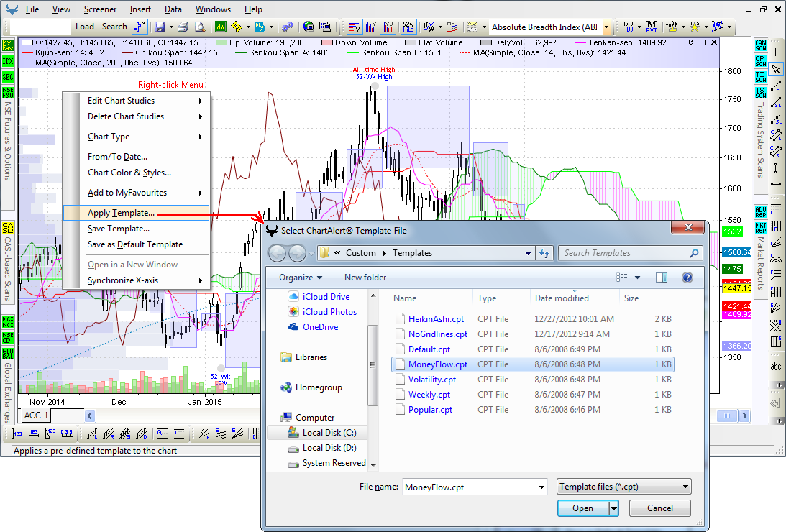
Task: Cancel the template file dialog
Action: click(659, 508)
